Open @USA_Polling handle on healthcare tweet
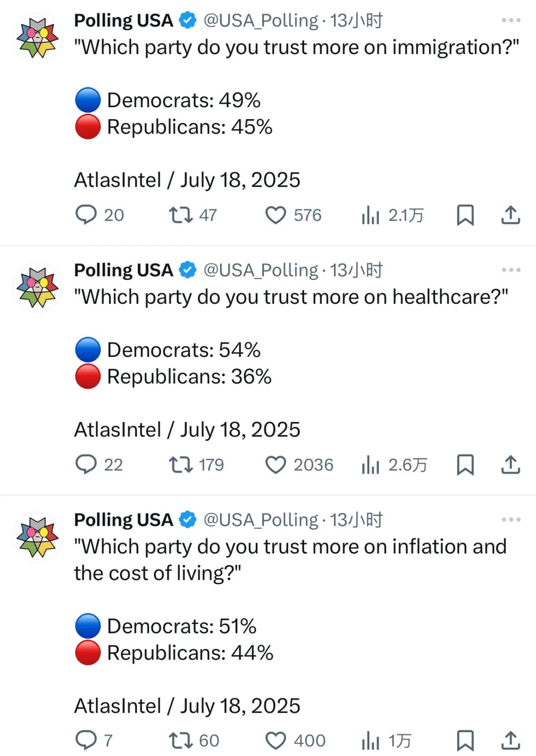Screen dimensions: 536x756 261,270
